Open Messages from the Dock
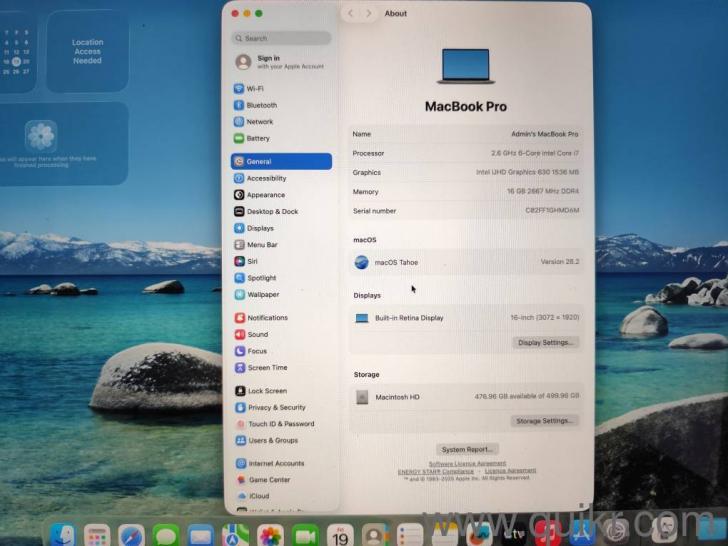 [x=166, y=535]
